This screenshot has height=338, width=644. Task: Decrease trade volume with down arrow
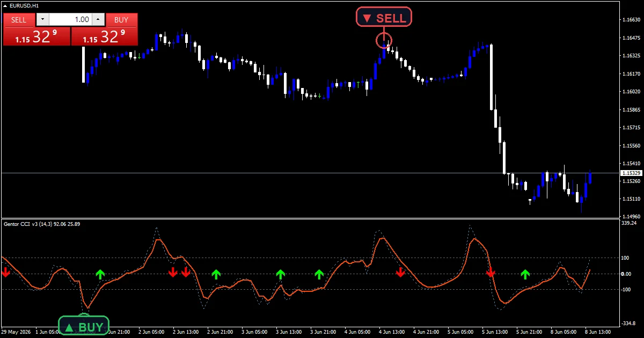(x=42, y=20)
